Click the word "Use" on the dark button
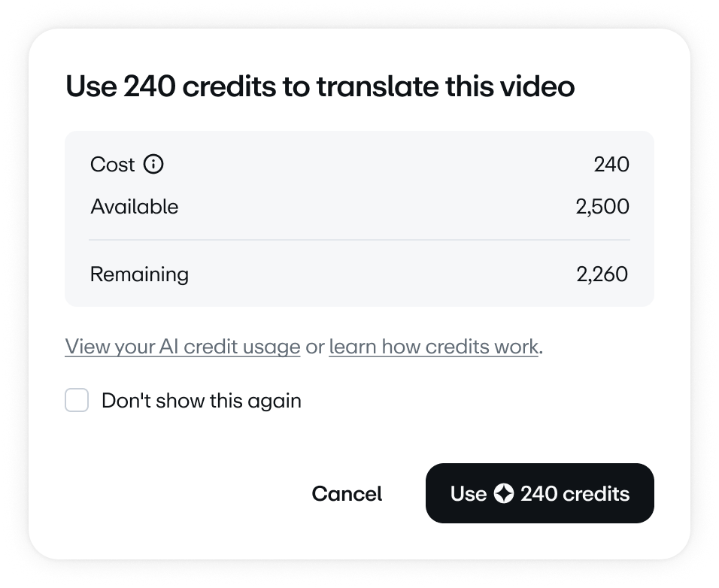This screenshot has width=719, height=588. [469, 494]
